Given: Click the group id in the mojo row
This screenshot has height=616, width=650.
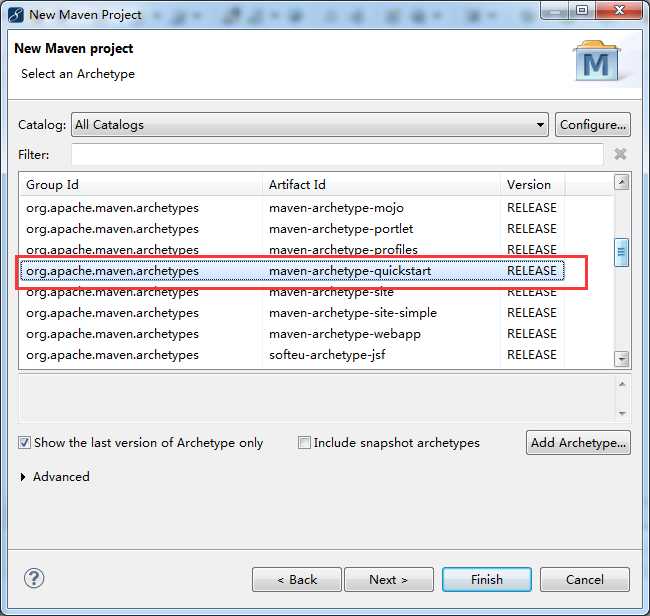Looking at the screenshot, I should (x=112, y=208).
